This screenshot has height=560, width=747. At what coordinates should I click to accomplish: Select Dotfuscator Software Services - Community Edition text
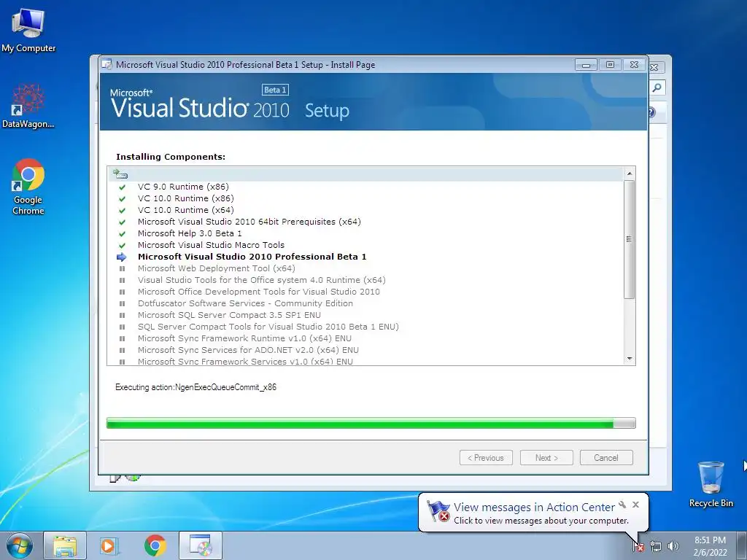tap(245, 303)
